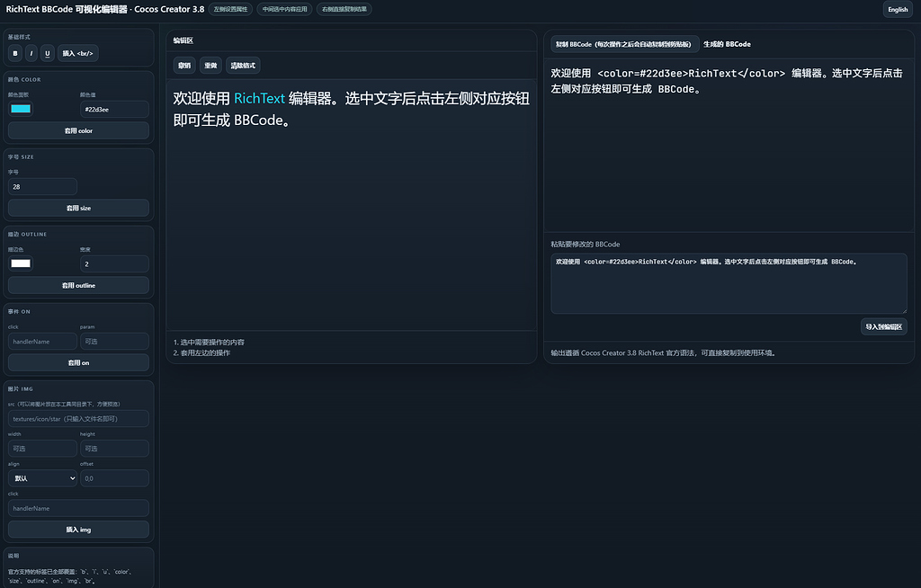This screenshot has height=588, width=921.
Task: Apply italic with the I button
Action: click(x=31, y=53)
